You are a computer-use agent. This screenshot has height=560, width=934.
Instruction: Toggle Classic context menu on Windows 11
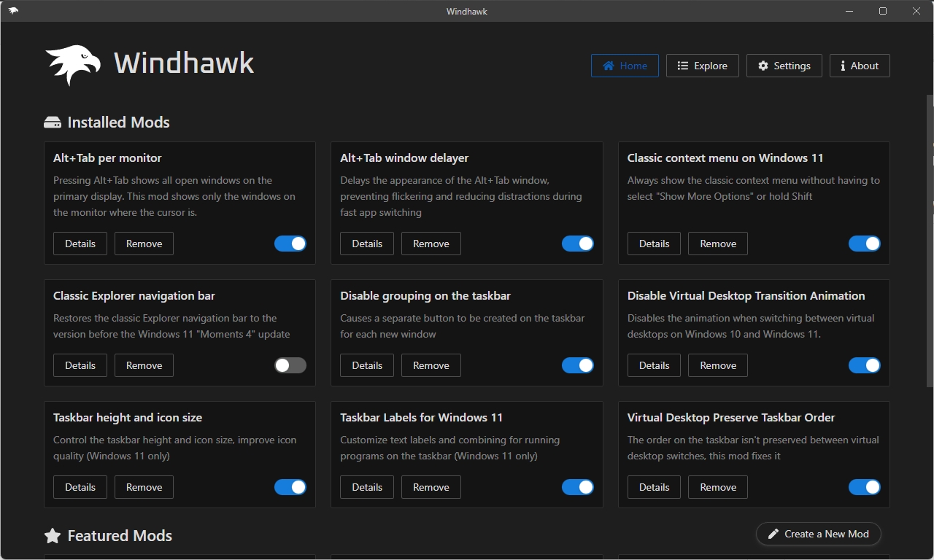[864, 244]
